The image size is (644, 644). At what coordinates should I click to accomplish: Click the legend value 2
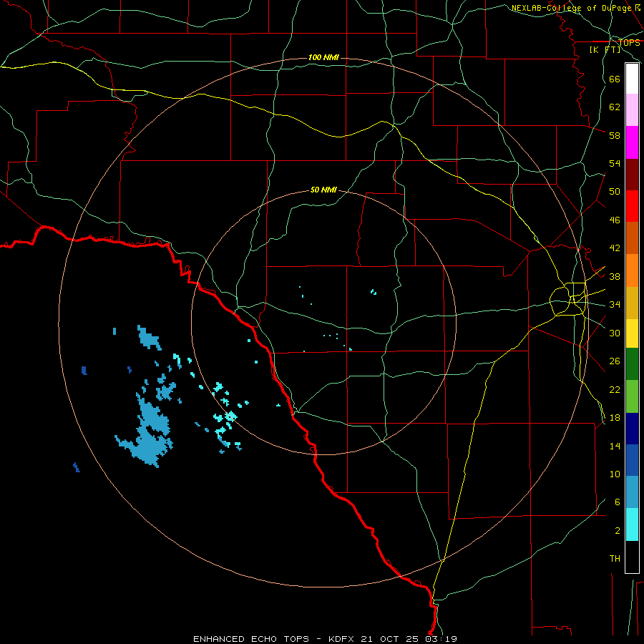(x=618, y=531)
